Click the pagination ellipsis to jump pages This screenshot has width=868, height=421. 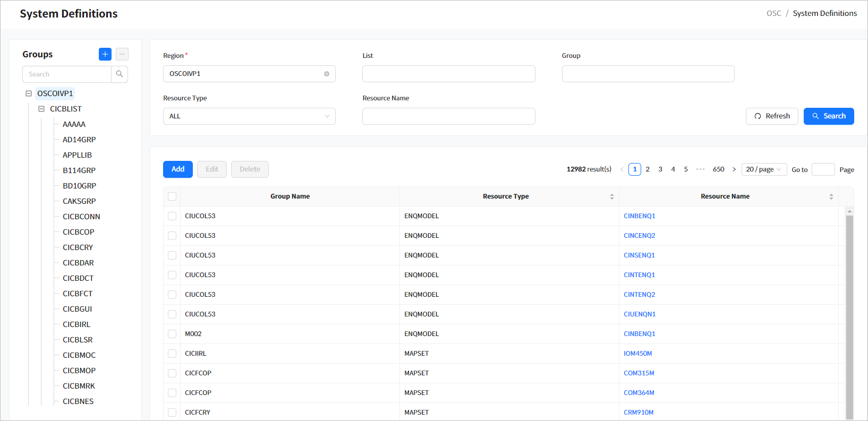click(701, 169)
